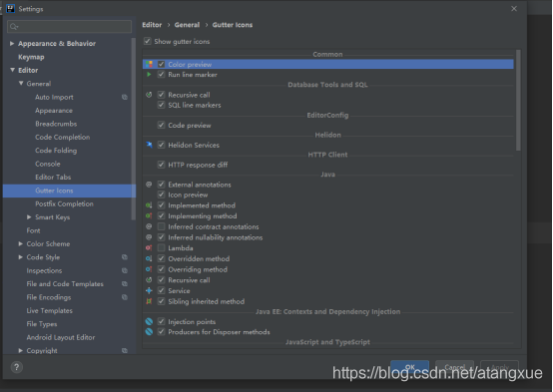This screenshot has width=553, height=392.
Task: Click the Lambda gutter icon
Action: (149, 247)
